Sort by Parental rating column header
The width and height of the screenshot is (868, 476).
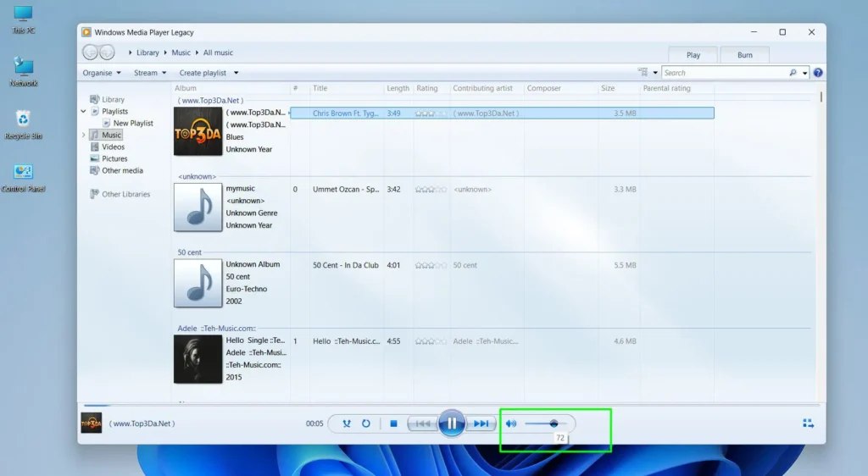coord(666,88)
